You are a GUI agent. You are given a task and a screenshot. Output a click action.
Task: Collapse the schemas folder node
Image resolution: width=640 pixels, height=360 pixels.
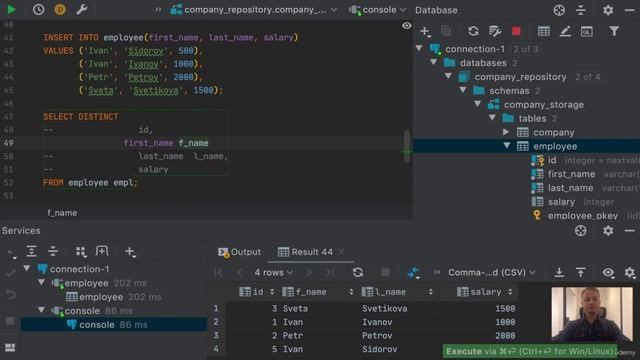(x=463, y=90)
